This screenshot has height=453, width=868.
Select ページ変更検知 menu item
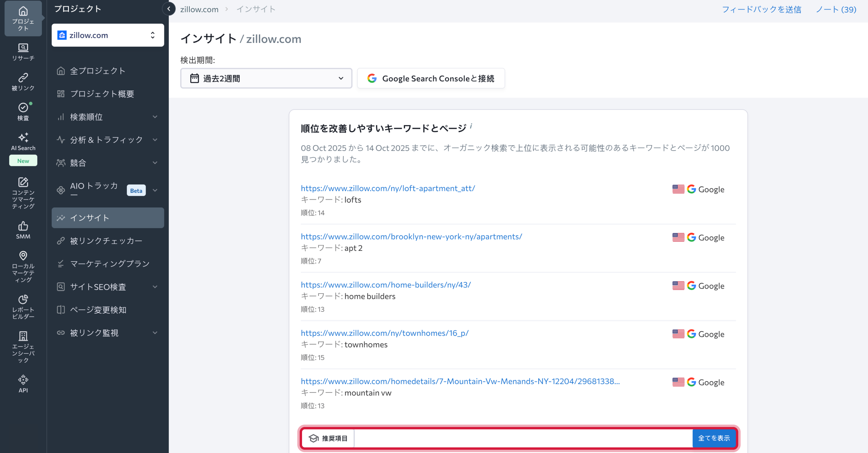98,309
